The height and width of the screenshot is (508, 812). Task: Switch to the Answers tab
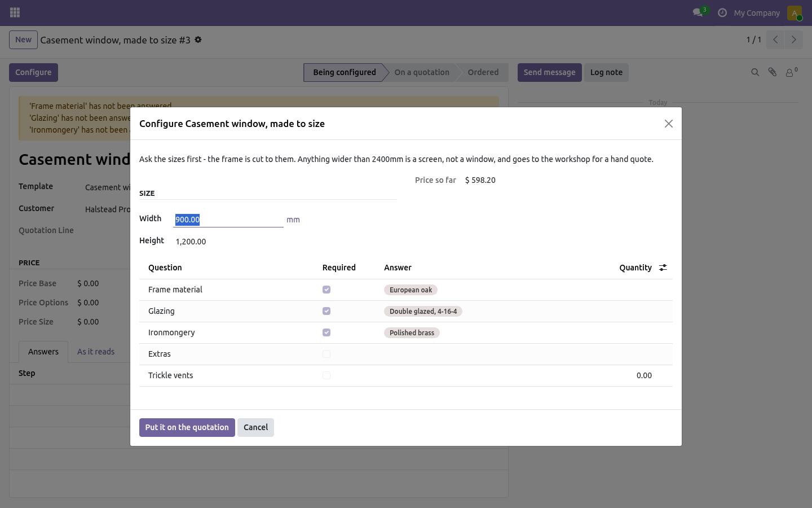pos(43,352)
